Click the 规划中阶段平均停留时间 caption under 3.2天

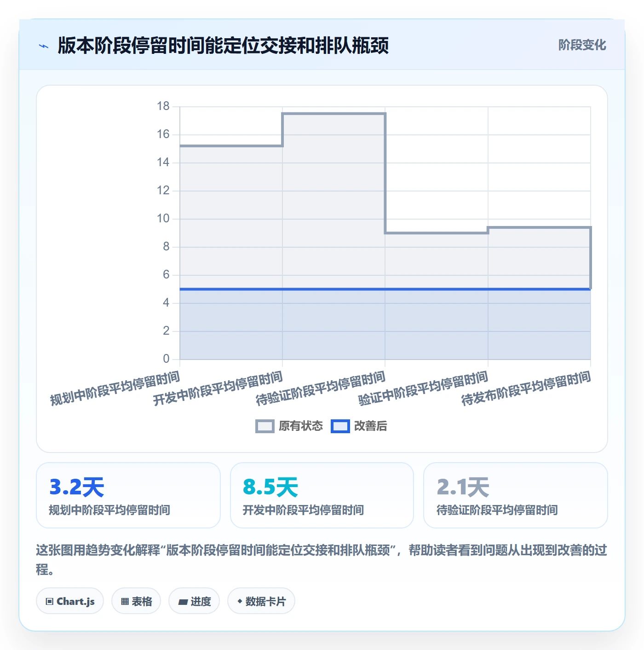coord(109,510)
